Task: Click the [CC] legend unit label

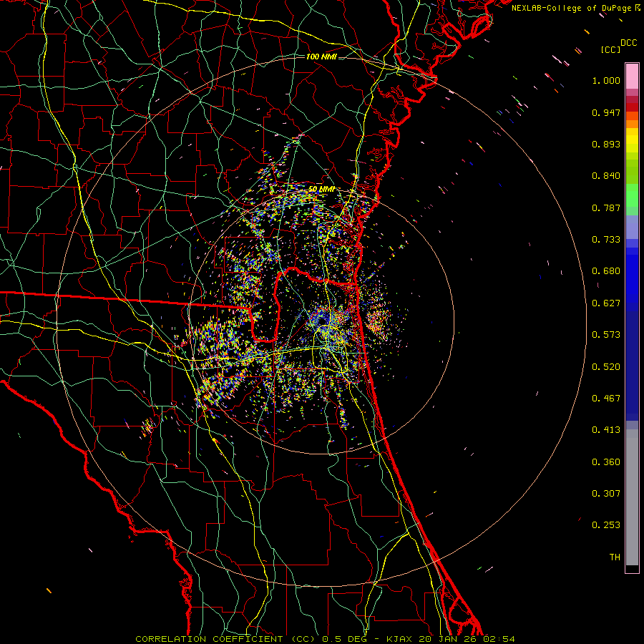Action: [610, 49]
